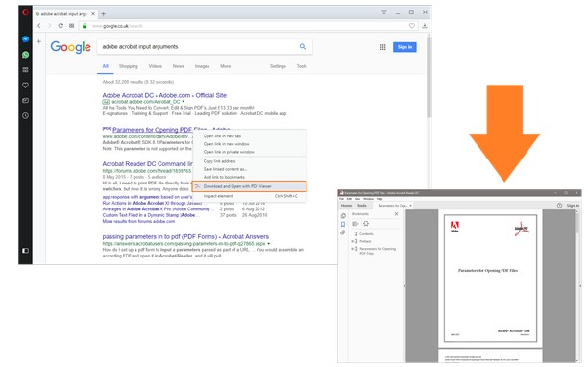Open 'Adobe Acrobat DC - Adobe.com - Official Site' link

pos(164,95)
